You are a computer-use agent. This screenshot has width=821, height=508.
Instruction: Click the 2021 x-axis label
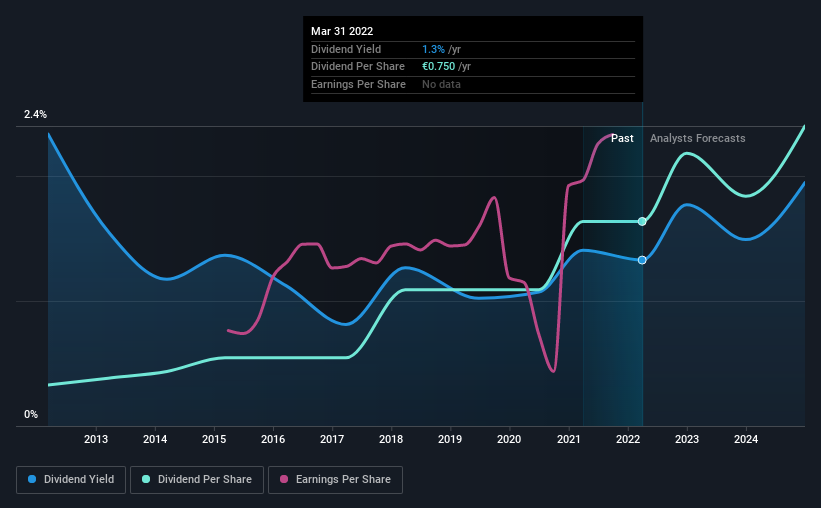(569, 439)
